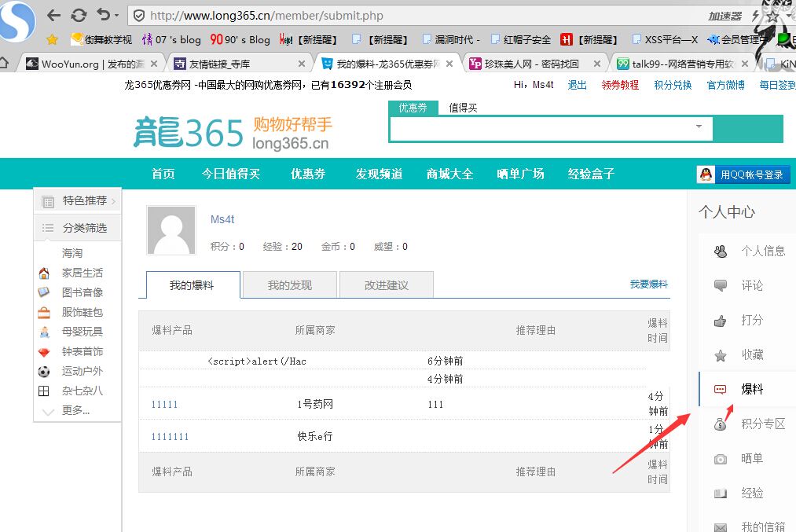Click the 服饰鞋包 bag icon
The height and width of the screenshot is (532, 796).
44,312
